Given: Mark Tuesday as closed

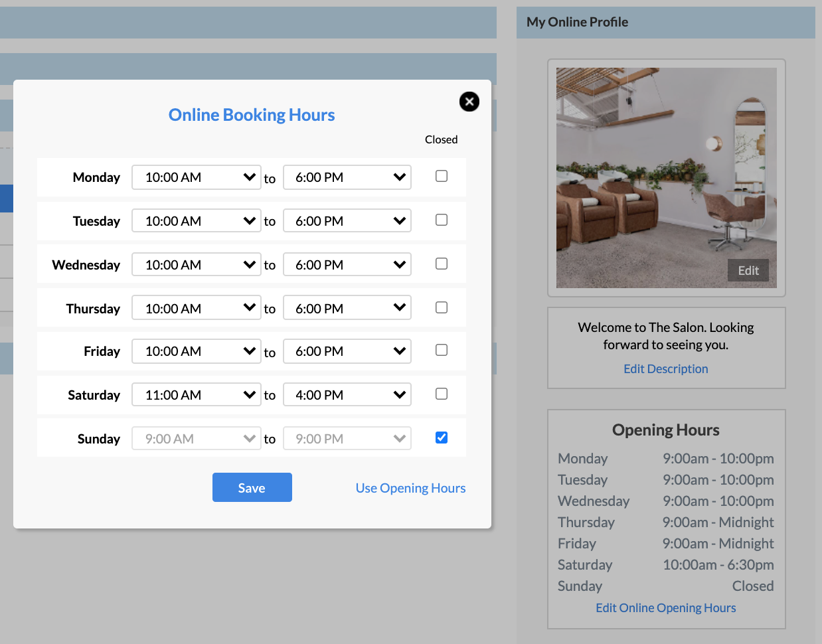Looking at the screenshot, I should point(442,220).
